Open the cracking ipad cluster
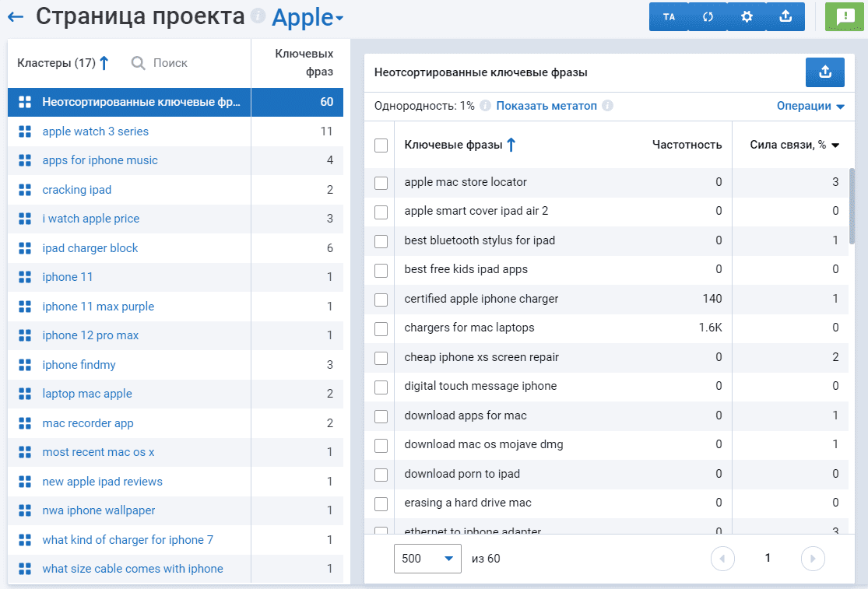Viewport: 868px width, 589px height. (x=76, y=190)
